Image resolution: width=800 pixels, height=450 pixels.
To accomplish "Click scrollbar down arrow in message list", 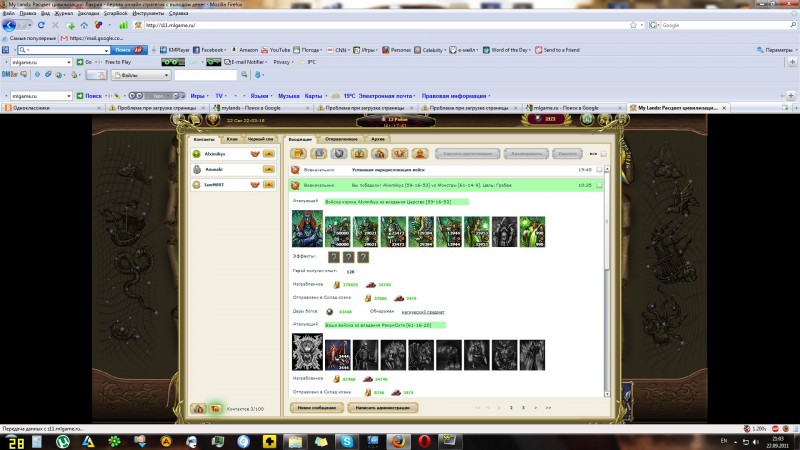I will click(607, 394).
